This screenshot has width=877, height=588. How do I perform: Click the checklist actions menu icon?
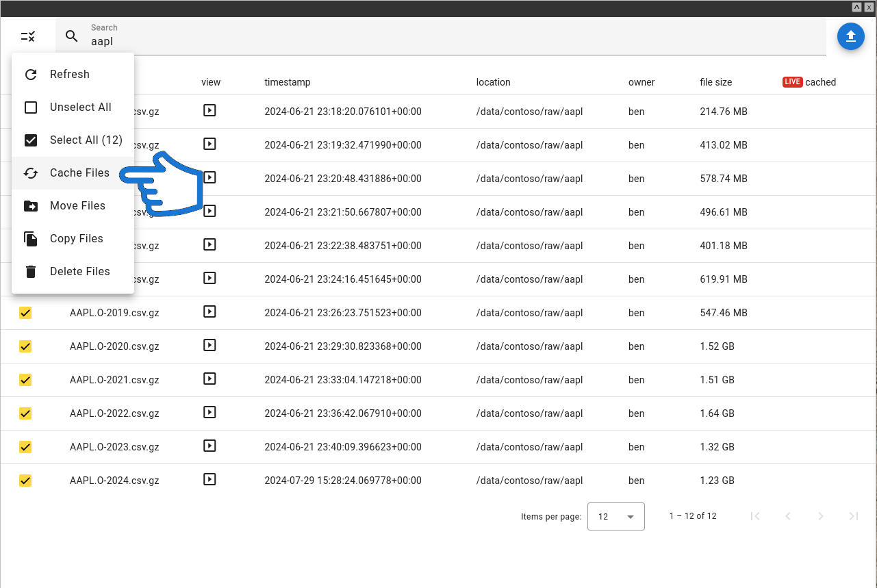coord(28,36)
